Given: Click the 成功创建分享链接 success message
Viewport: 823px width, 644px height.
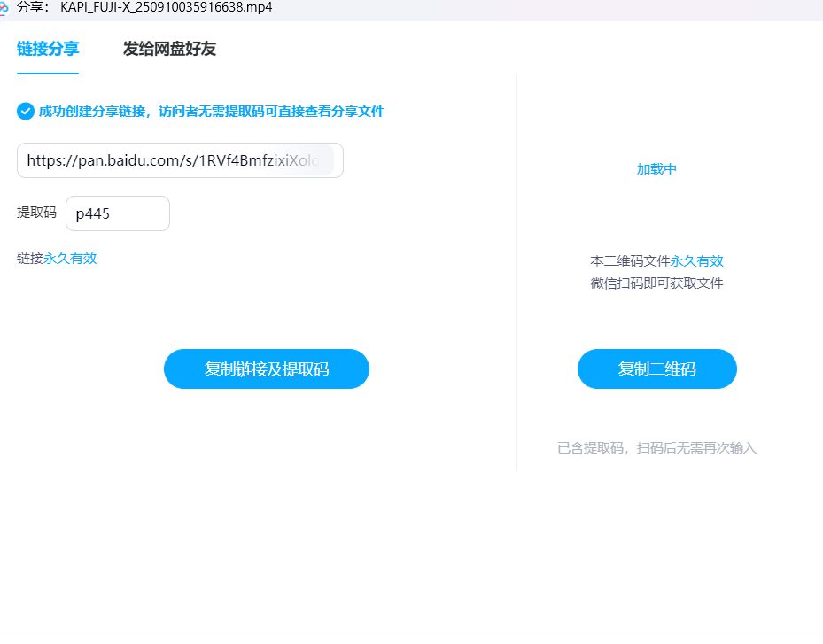Looking at the screenshot, I should [211, 112].
